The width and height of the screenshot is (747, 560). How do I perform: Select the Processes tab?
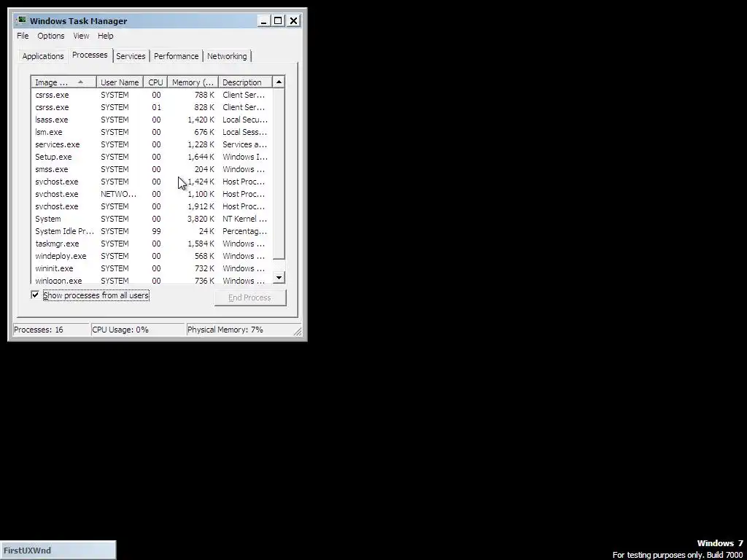[90, 55]
